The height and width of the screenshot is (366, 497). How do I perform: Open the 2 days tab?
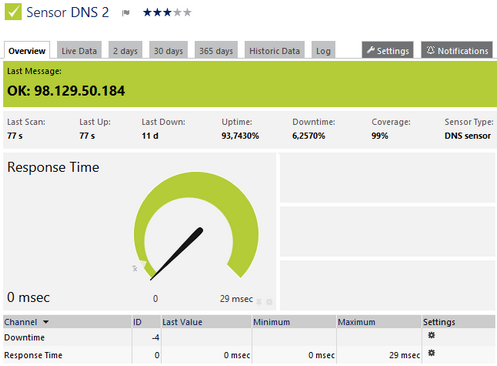[x=125, y=50]
